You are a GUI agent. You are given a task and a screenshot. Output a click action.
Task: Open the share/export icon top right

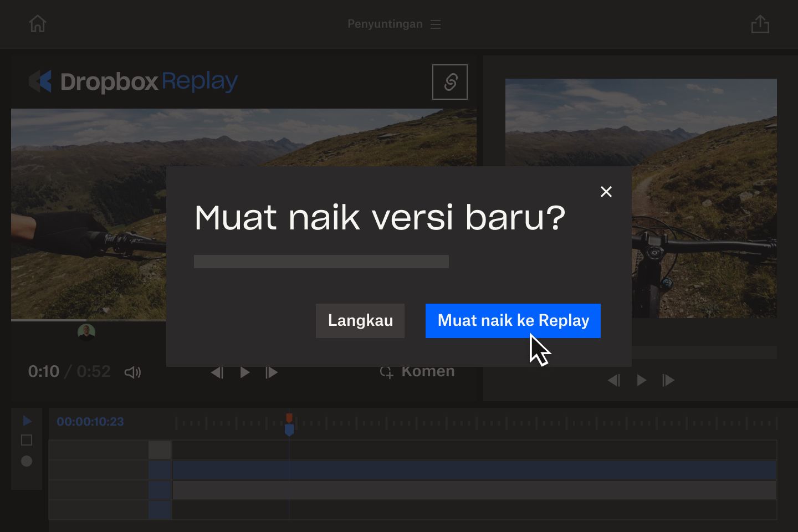760,24
